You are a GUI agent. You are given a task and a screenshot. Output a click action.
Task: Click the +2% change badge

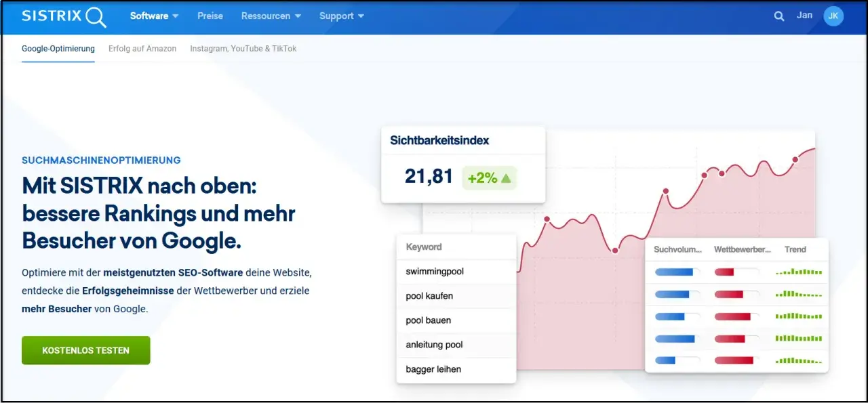489,178
